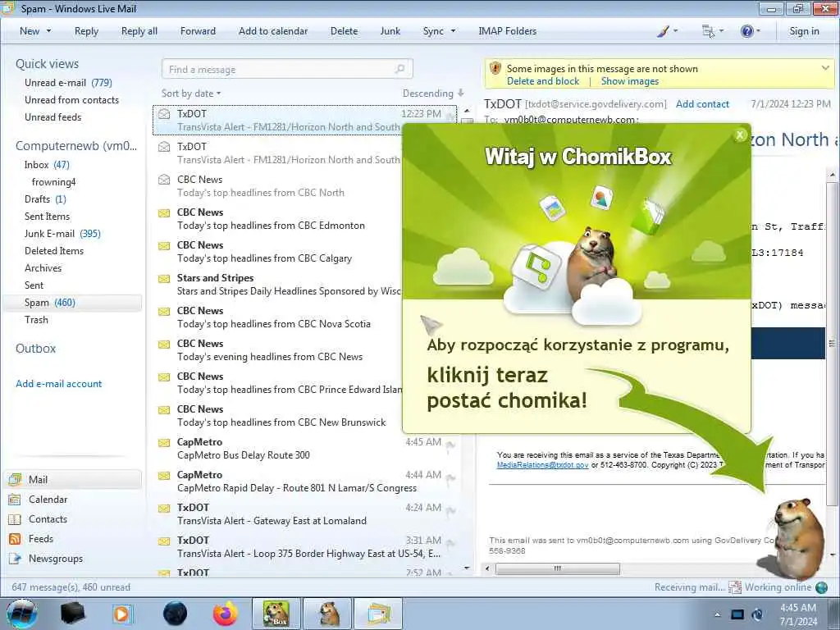This screenshot has height=630, width=840.
Task: Expand the info bar chevron
Action: point(825,68)
